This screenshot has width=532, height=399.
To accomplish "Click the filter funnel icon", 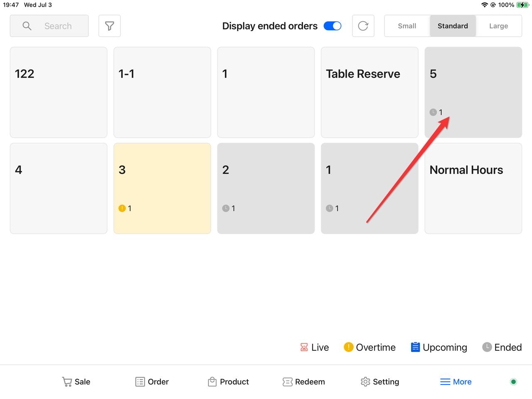I will tap(110, 26).
